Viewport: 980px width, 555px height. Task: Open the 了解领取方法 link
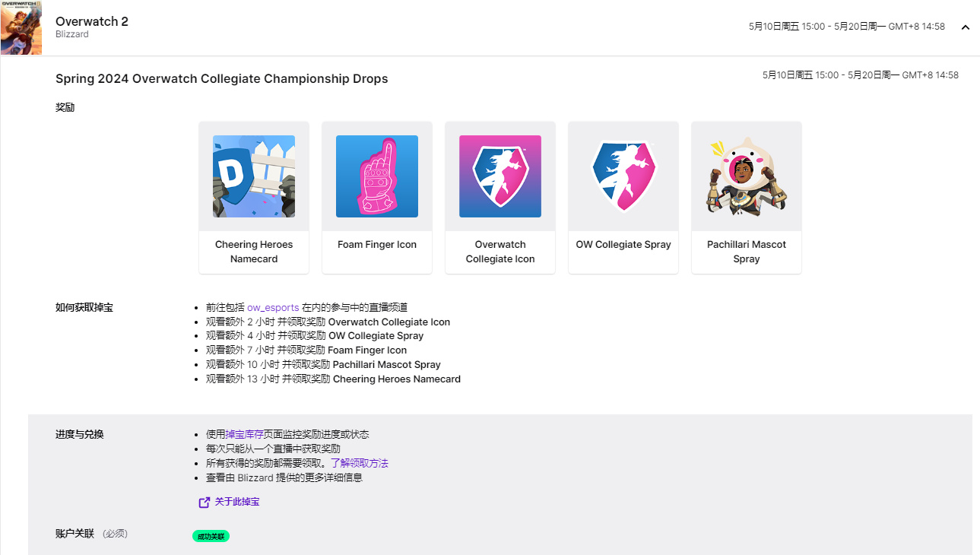360,463
